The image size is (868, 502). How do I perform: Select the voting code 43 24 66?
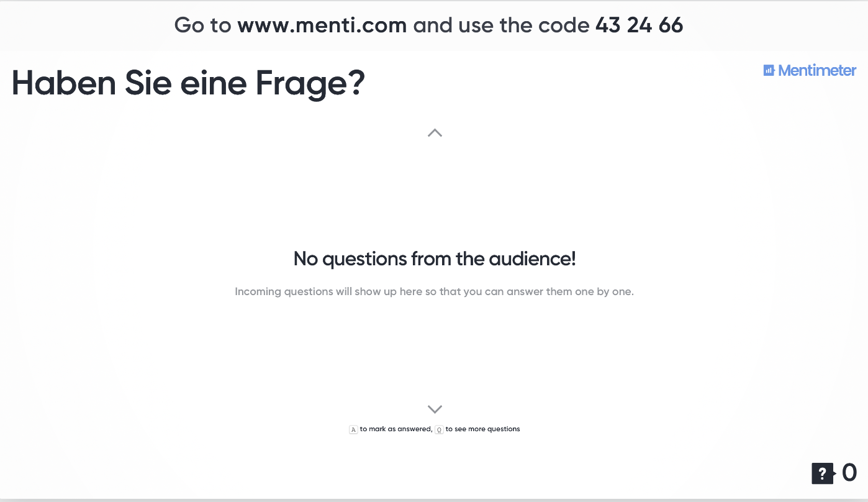[639, 25]
